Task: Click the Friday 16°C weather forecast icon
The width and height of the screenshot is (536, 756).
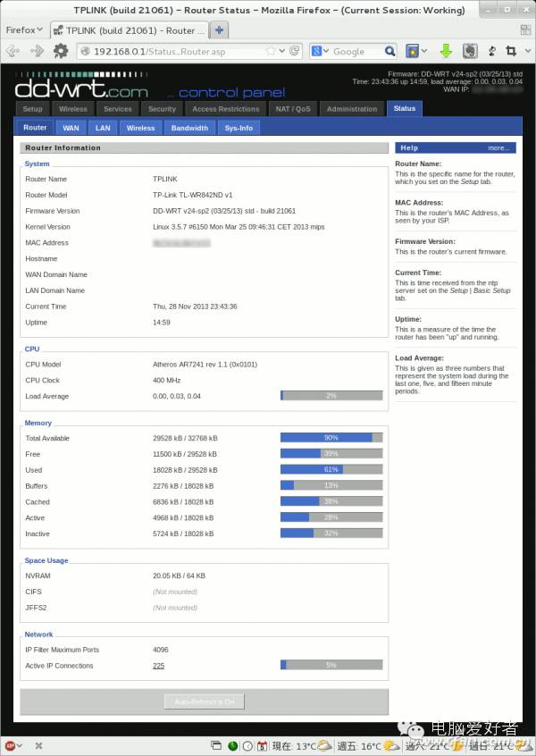Action: (x=391, y=746)
